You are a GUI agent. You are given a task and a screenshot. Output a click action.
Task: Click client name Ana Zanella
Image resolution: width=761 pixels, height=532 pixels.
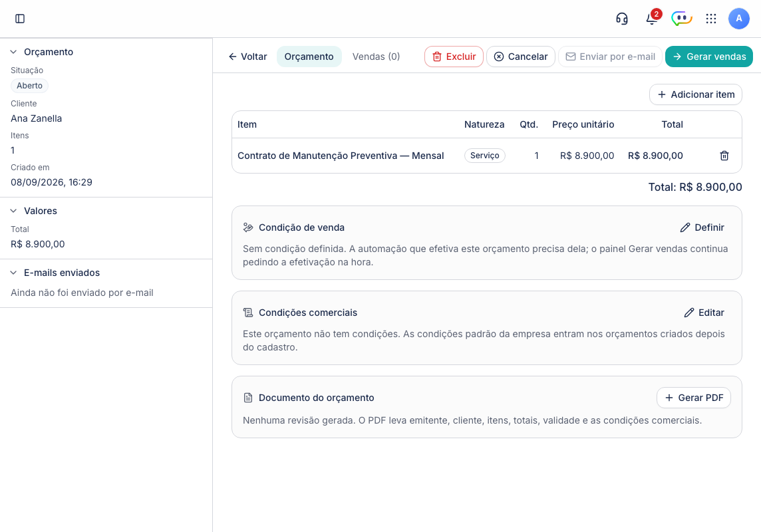[x=37, y=118]
